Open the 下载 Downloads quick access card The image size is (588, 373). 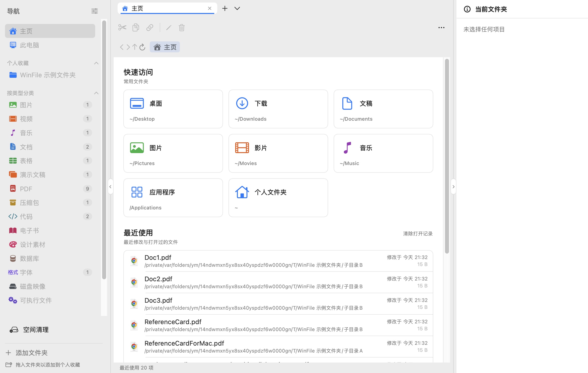pyautogui.click(x=278, y=109)
